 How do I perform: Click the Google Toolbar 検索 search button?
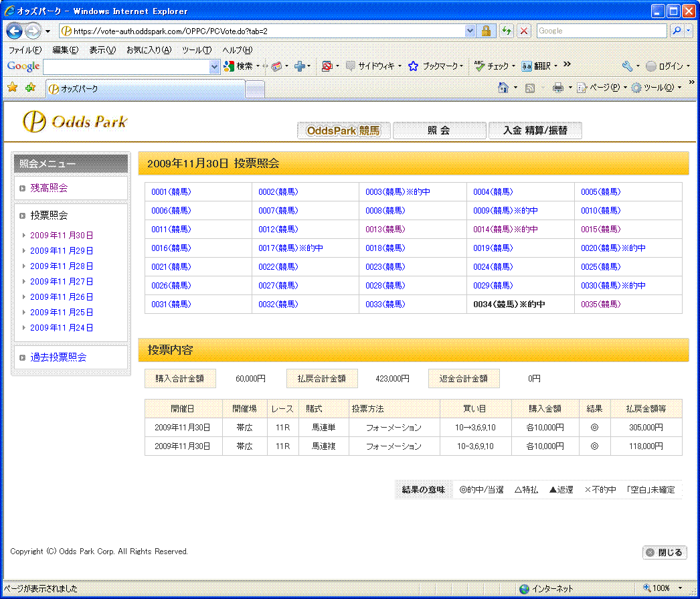click(238, 66)
